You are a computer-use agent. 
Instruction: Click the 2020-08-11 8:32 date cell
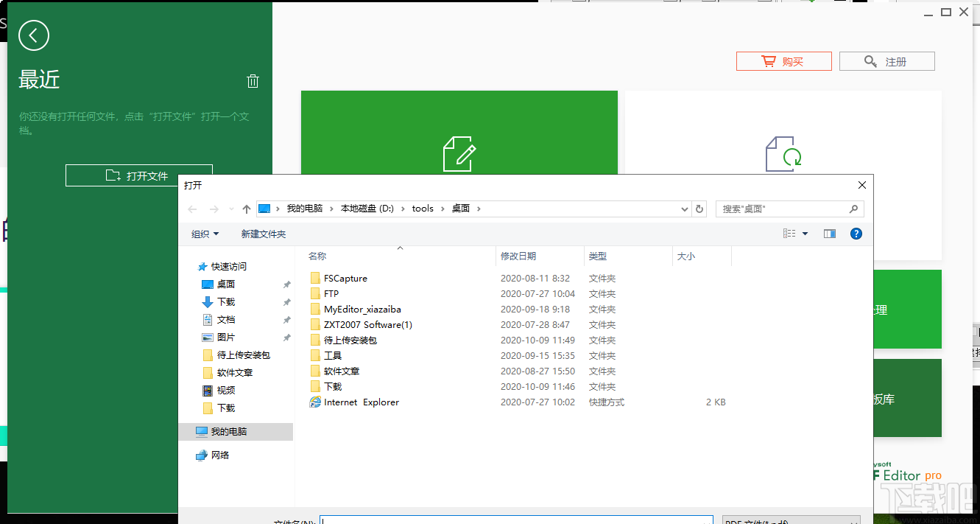coord(535,279)
